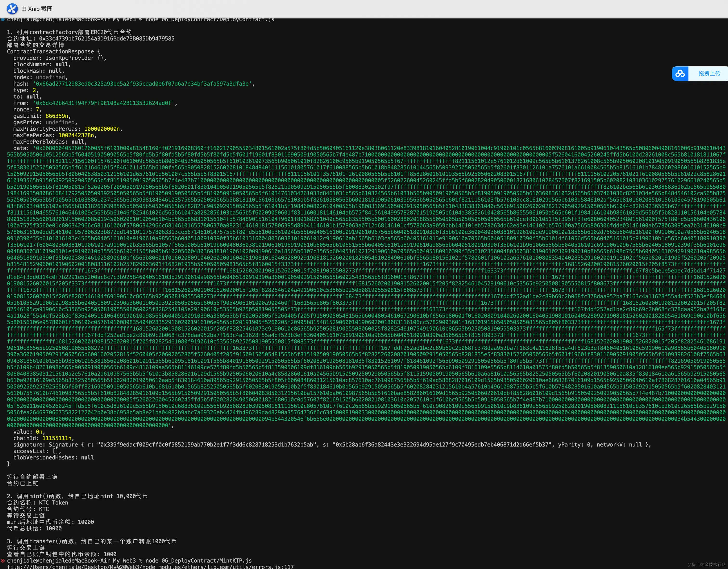728x569 pixels.
Task: Click the blue cloud upload icon
Action: click(680, 74)
